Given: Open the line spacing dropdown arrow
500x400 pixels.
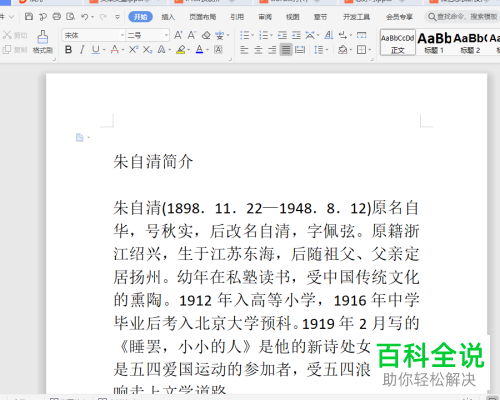Looking at the screenshot, I should [x=327, y=50].
